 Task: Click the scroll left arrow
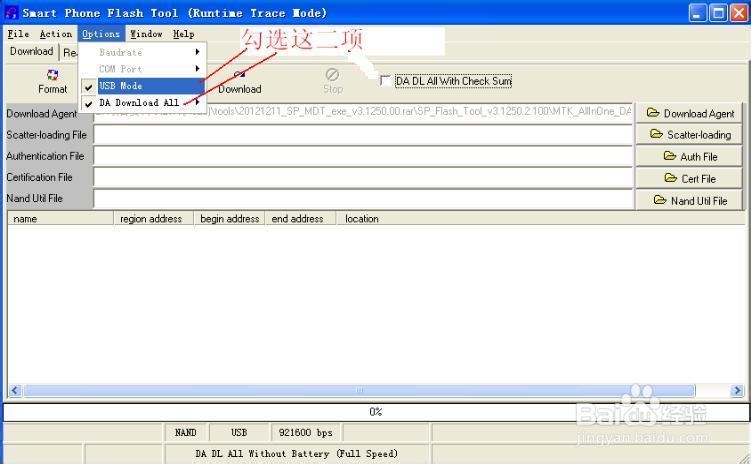coord(15,390)
